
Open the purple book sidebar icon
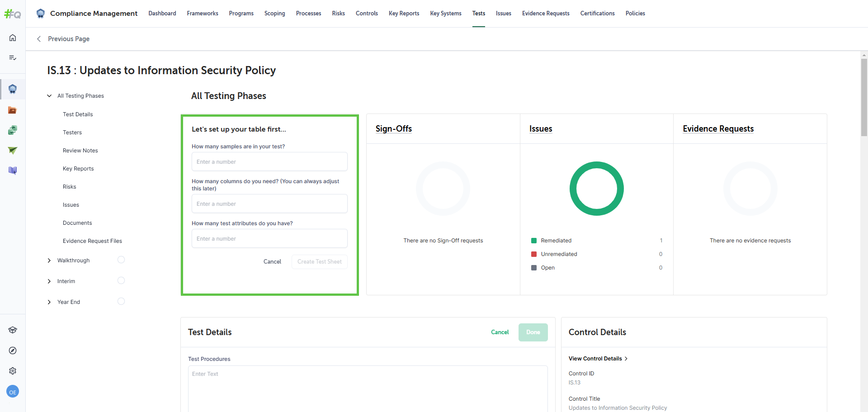13,170
